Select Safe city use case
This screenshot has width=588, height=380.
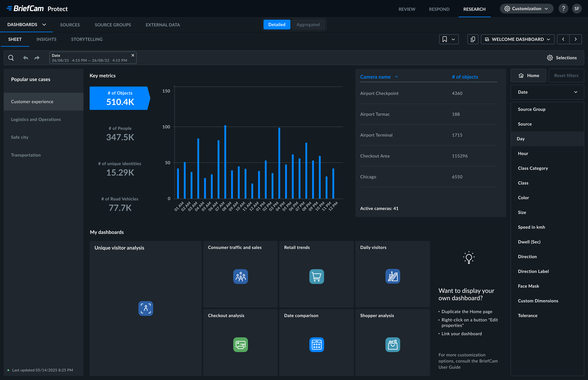tap(43, 137)
